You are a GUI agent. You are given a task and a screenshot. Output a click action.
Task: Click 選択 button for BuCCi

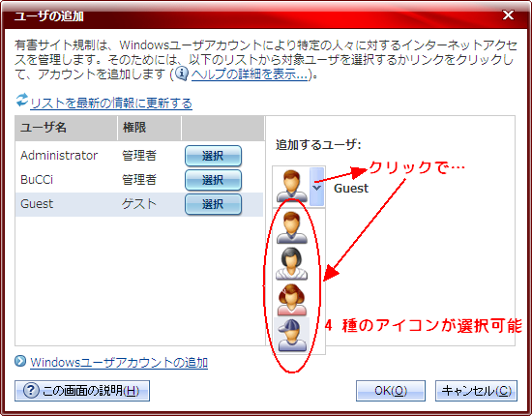click(x=213, y=180)
